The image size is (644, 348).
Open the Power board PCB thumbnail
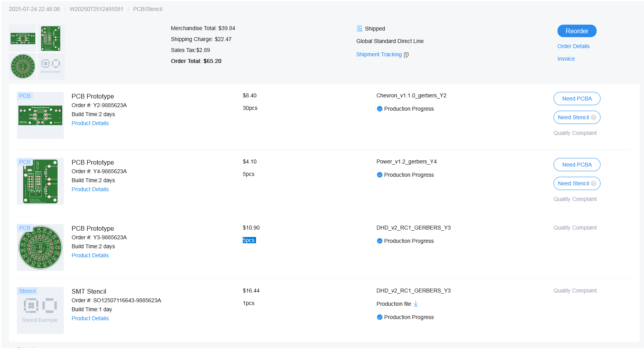pos(40,181)
